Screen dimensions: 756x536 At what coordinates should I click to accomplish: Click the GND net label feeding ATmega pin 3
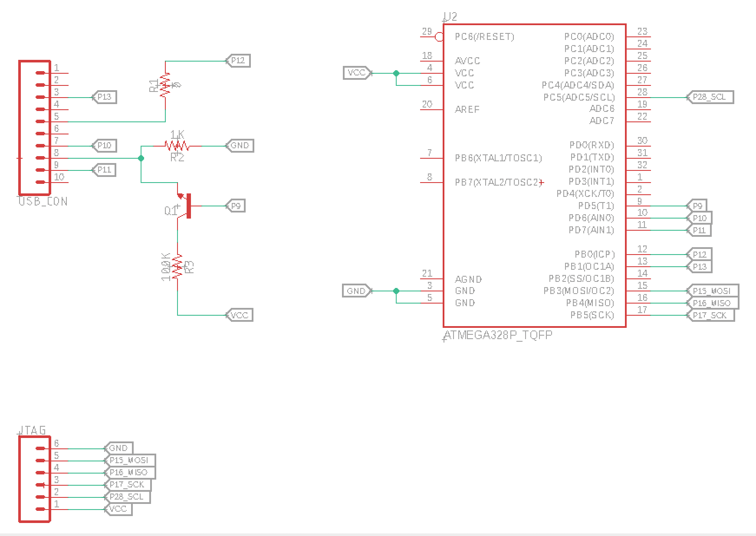tap(357, 291)
